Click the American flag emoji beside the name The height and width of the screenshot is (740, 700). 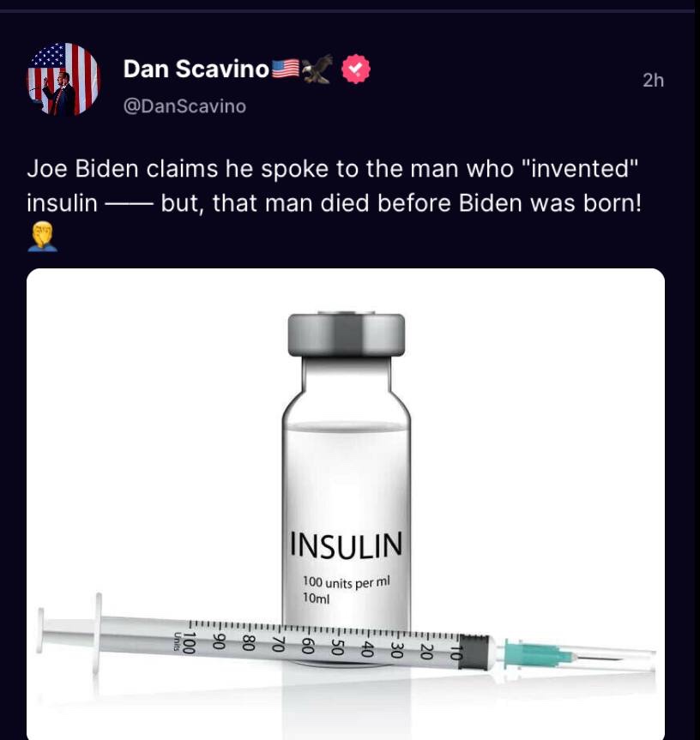point(284,69)
